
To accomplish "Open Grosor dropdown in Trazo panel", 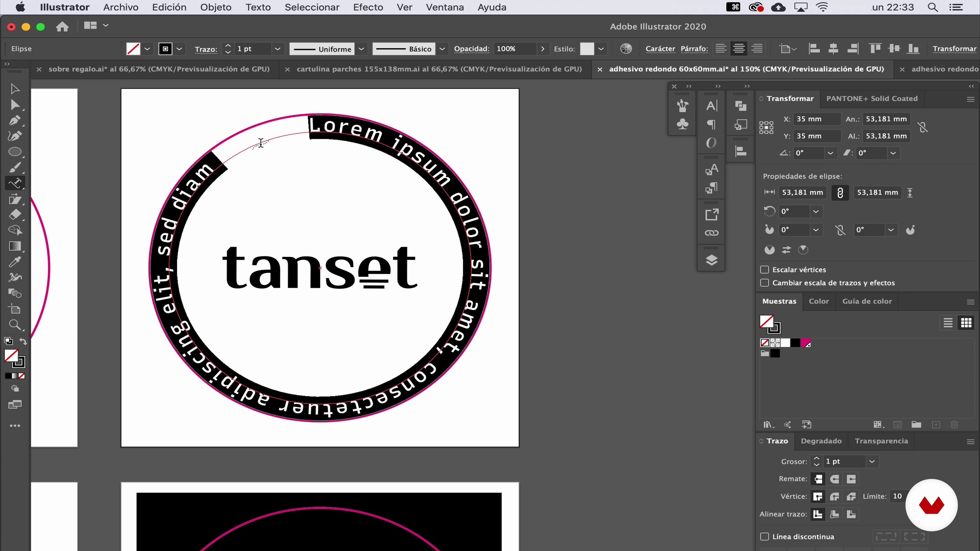I will tap(872, 462).
